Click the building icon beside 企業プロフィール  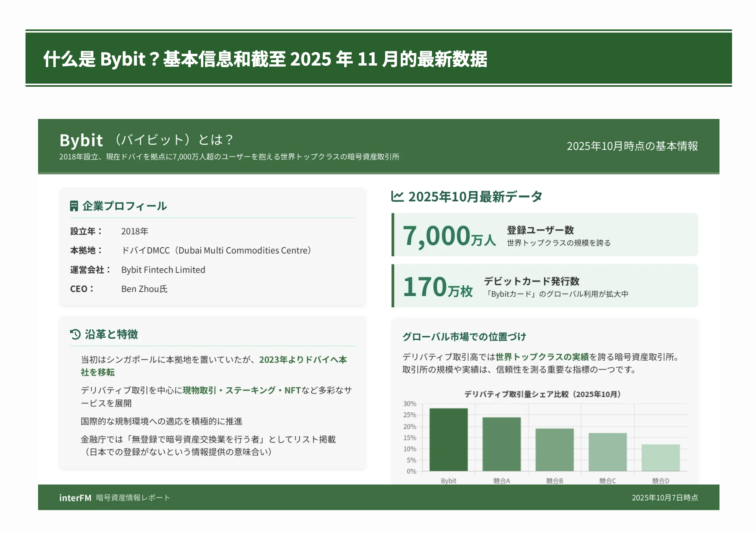(74, 206)
